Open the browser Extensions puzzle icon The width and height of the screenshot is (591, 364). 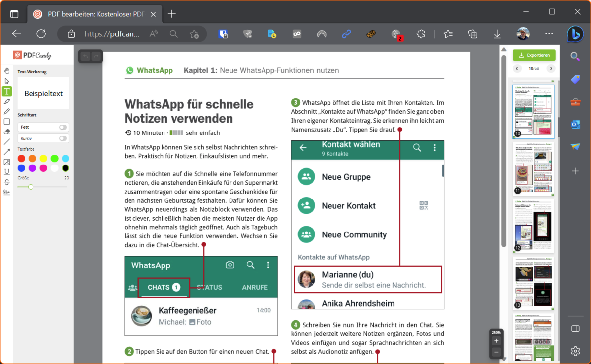[x=421, y=34]
